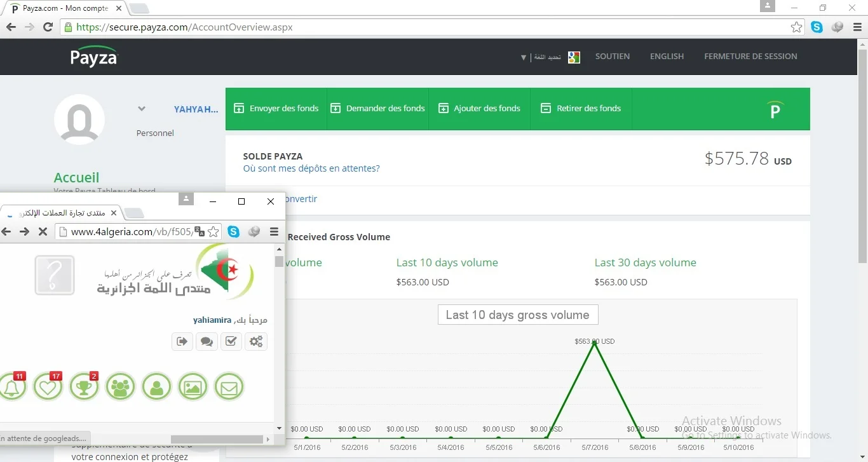Switch site language to ENGLISH
Viewport: 868px width, 462px height.
pyautogui.click(x=667, y=57)
